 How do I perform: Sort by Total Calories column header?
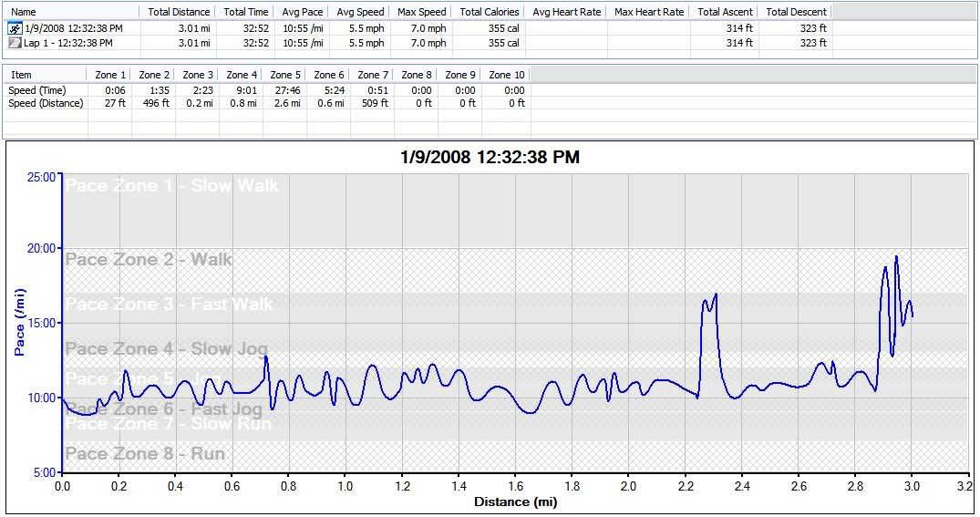coord(490,12)
